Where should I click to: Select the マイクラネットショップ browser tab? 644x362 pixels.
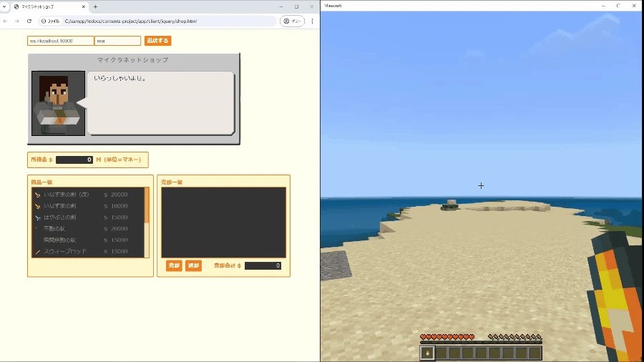coord(49,6)
